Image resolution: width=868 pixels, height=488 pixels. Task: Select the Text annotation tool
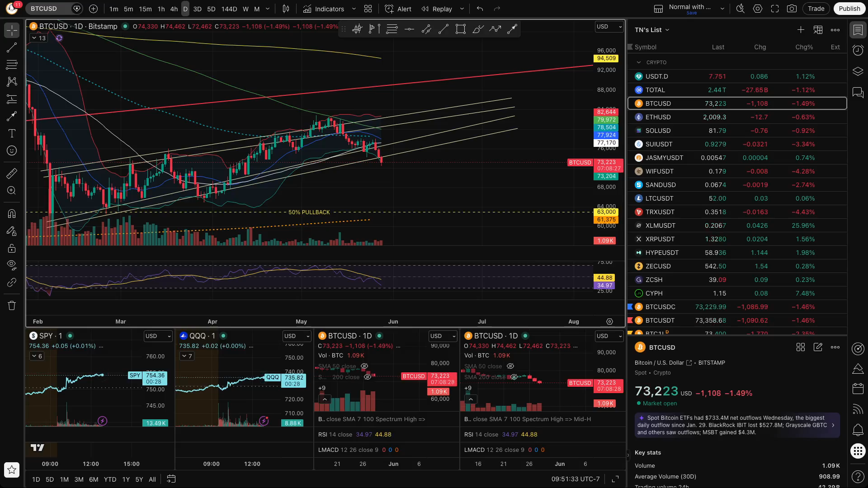[x=12, y=133]
